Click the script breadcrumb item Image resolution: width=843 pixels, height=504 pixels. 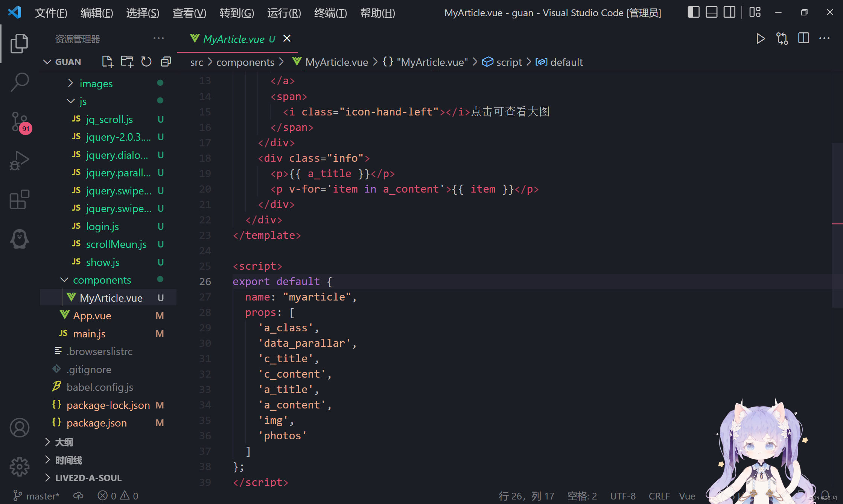click(x=503, y=62)
